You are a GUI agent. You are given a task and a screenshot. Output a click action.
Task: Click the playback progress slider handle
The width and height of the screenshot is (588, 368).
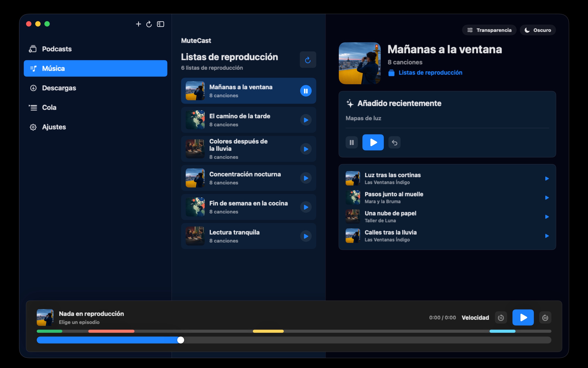[180, 340]
